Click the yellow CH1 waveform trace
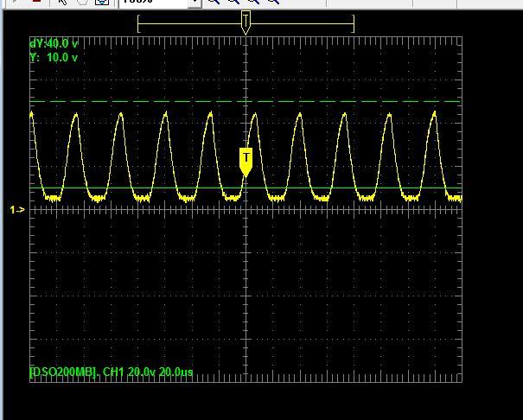 coord(165,115)
